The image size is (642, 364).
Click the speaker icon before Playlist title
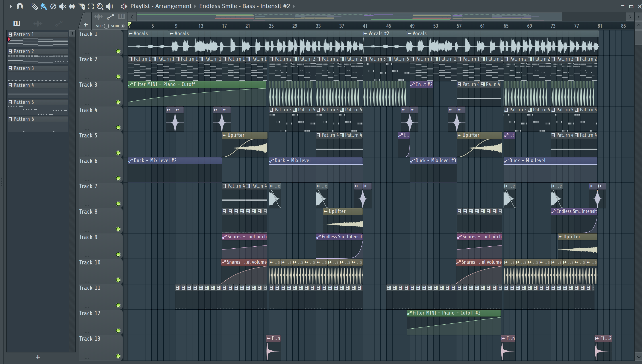(x=124, y=6)
